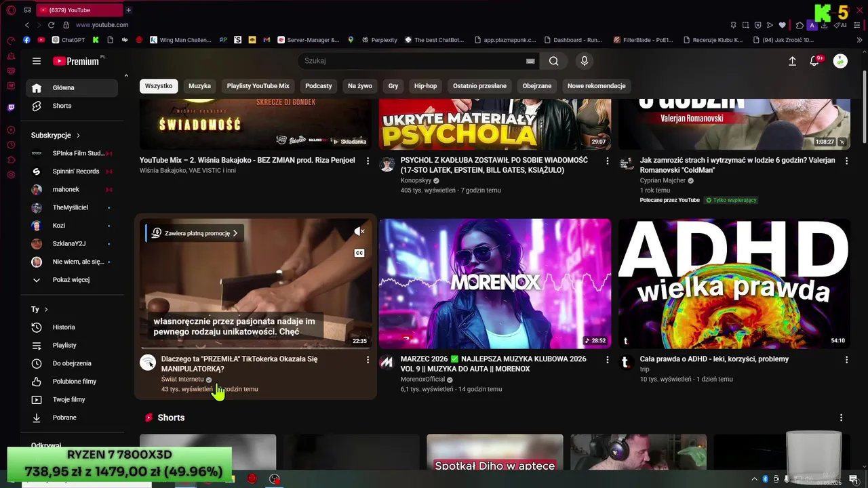Open options menu for YouTube Mix video

[368, 161]
